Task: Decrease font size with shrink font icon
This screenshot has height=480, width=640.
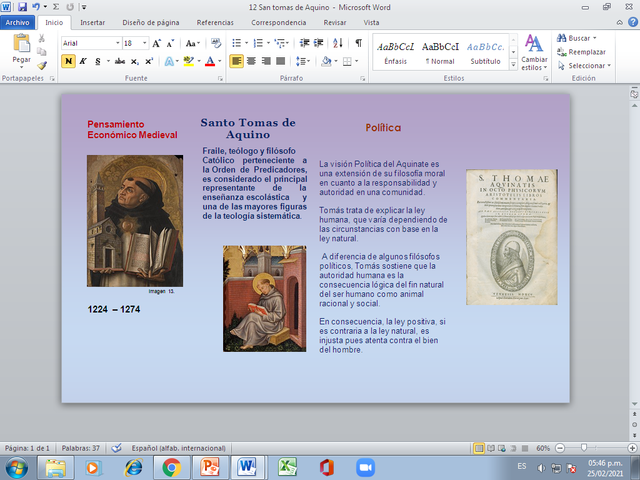Action: pos(170,43)
